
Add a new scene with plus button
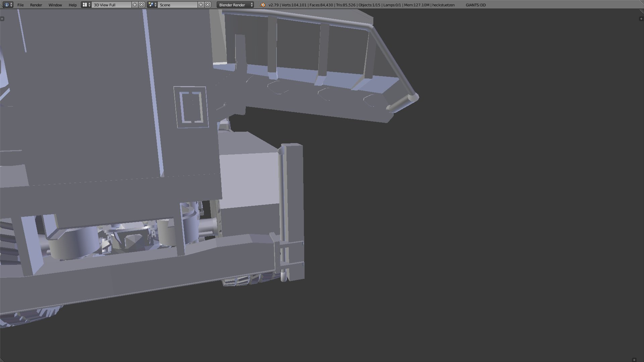tap(201, 5)
